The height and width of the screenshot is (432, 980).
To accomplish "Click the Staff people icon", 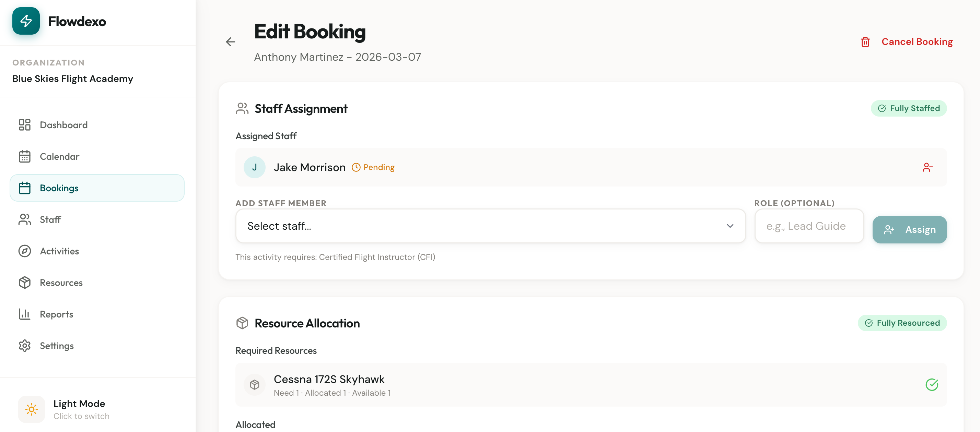I will coord(25,219).
